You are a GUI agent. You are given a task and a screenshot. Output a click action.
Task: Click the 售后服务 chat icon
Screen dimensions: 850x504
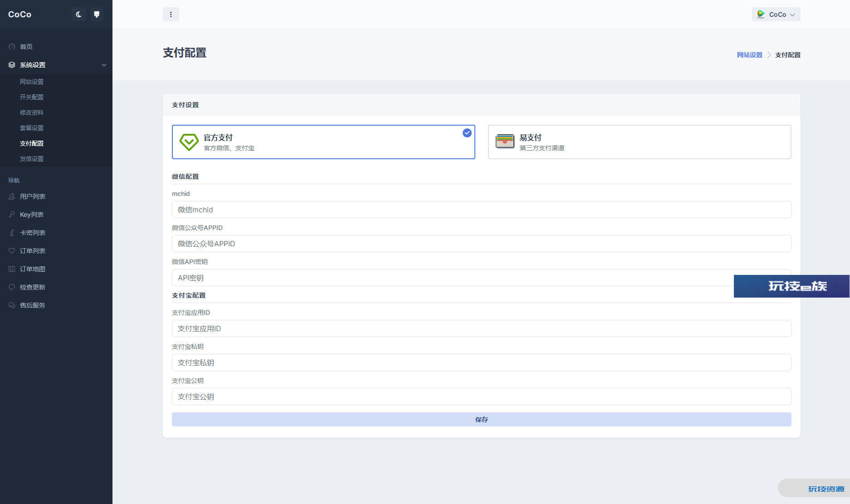[x=12, y=305]
